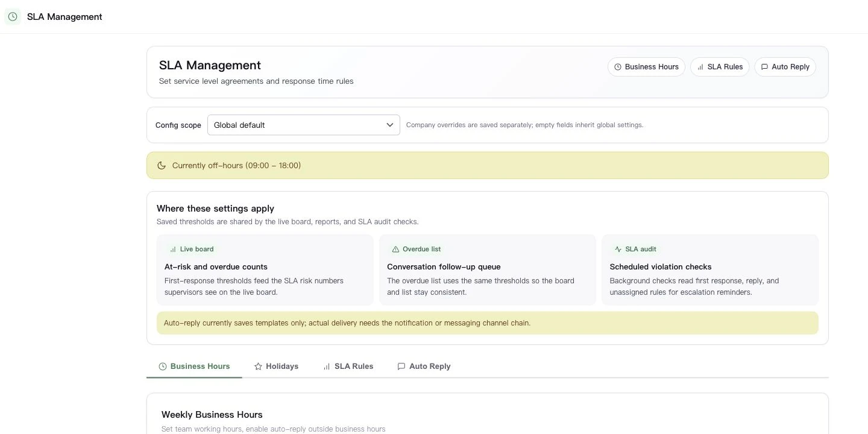Click the Live board tag
Image resolution: width=868 pixels, height=434 pixels.
point(192,249)
